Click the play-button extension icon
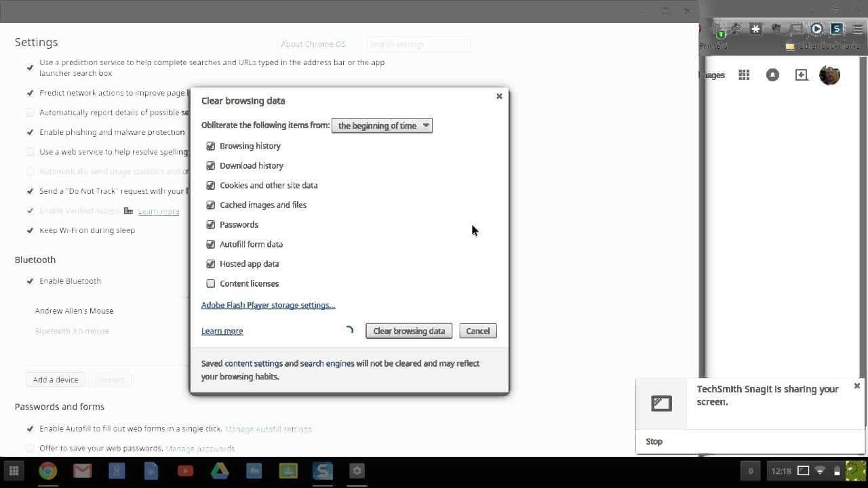This screenshot has width=868, height=488. click(816, 29)
